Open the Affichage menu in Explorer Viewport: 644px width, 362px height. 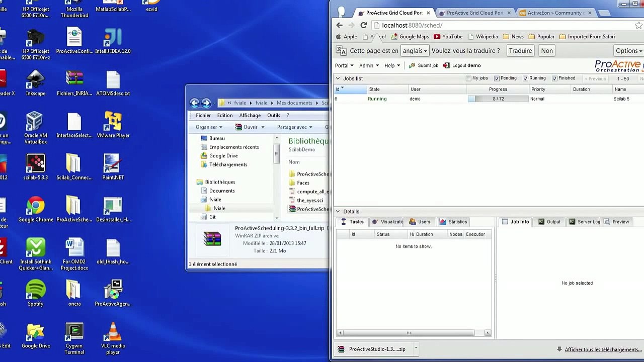(250, 115)
